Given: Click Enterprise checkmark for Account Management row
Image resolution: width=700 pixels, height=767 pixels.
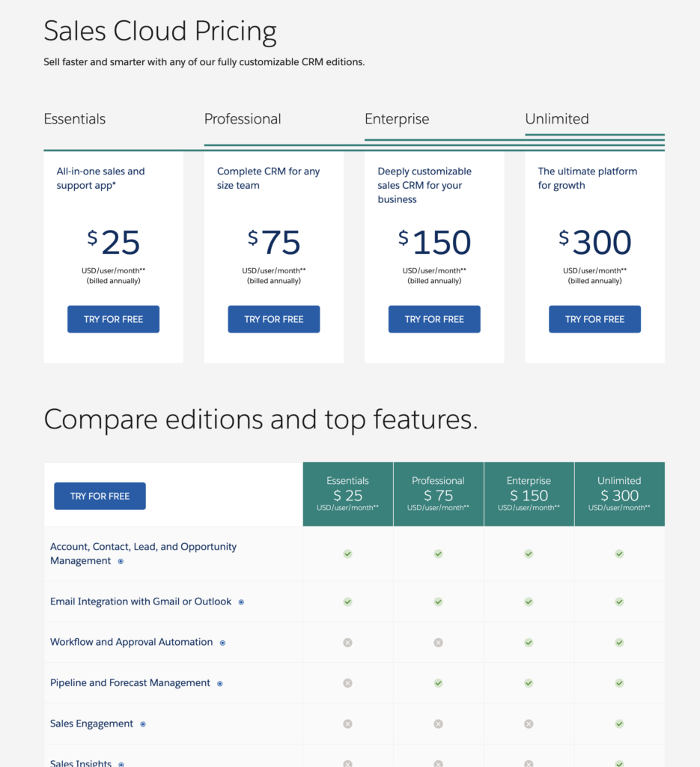Looking at the screenshot, I should point(529,554).
